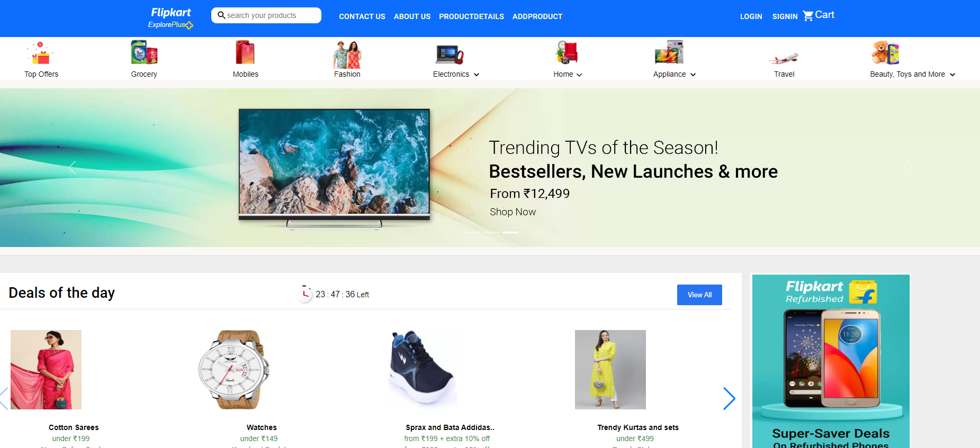Click the Trendy Kurtas and sets title

coord(638,427)
